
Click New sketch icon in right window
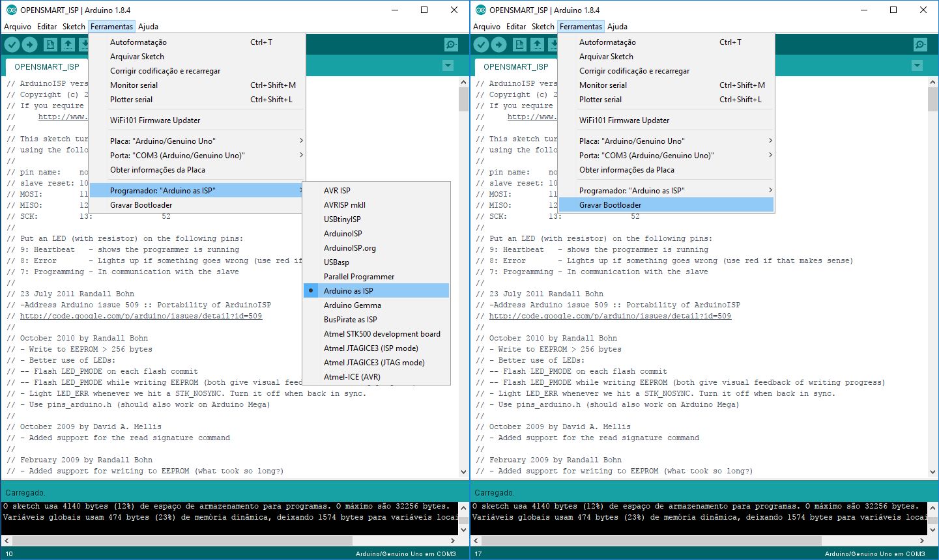(519, 44)
